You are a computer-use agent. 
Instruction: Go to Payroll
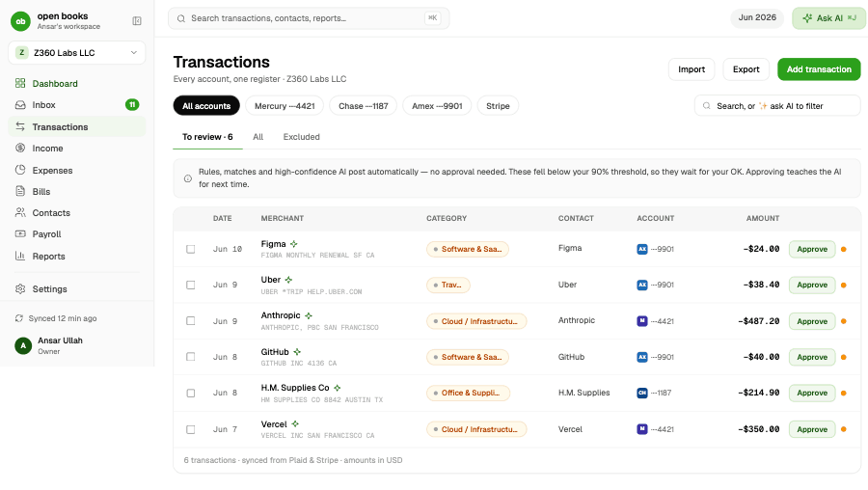pos(77,234)
